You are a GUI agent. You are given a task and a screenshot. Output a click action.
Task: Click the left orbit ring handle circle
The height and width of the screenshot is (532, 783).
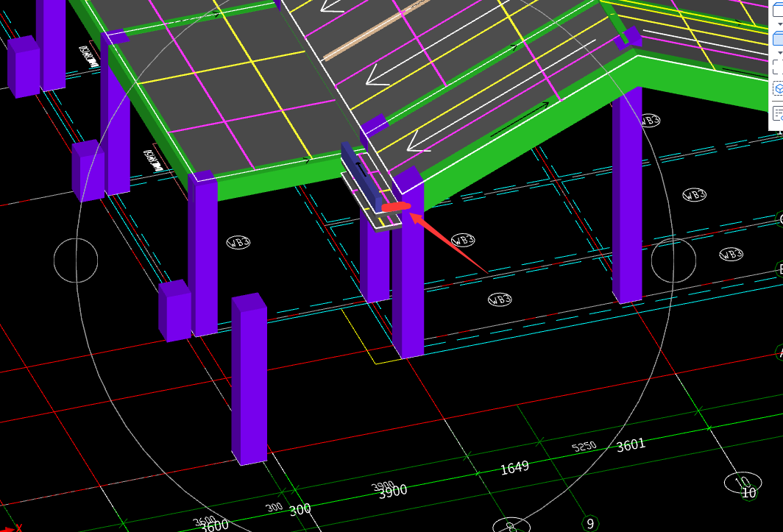pyautogui.click(x=76, y=260)
